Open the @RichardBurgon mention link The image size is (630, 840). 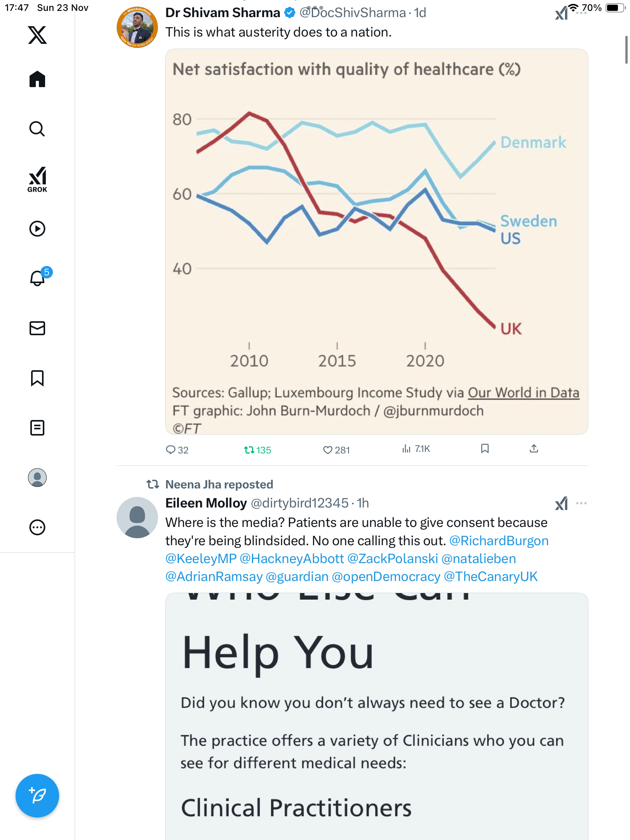[x=499, y=541]
